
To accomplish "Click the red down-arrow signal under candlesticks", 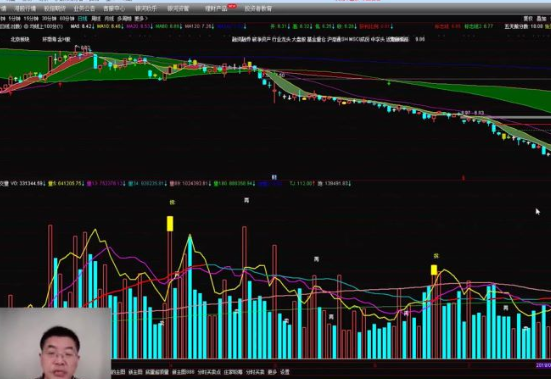I will coord(60,85).
